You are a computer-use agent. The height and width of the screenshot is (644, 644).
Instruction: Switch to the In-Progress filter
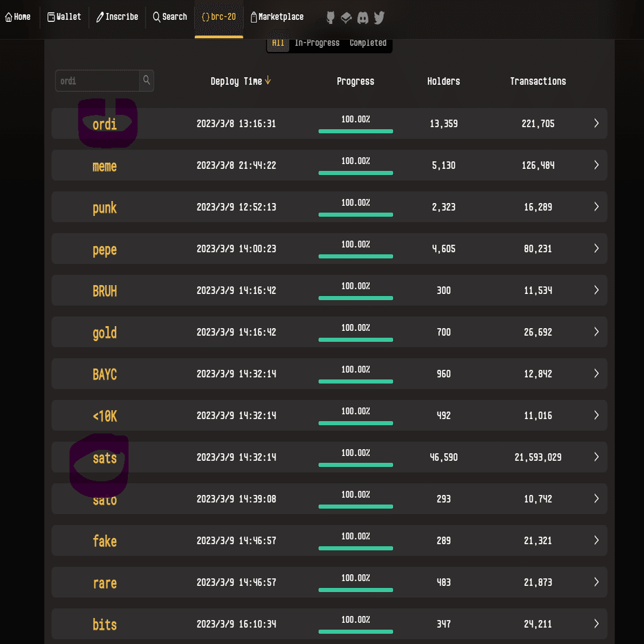[317, 42]
